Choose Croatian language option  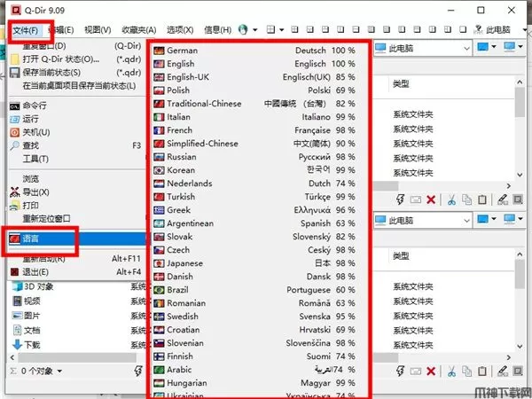(x=254, y=330)
